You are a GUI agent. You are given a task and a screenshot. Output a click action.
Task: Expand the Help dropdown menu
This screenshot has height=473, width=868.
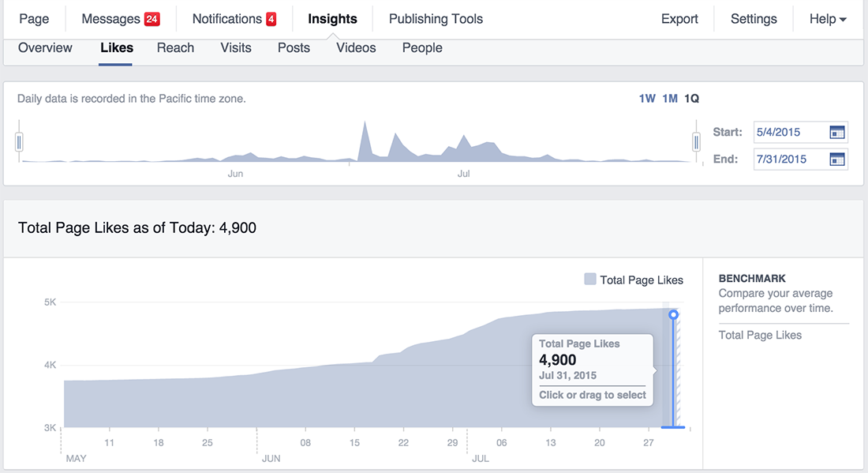click(x=828, y=19)
